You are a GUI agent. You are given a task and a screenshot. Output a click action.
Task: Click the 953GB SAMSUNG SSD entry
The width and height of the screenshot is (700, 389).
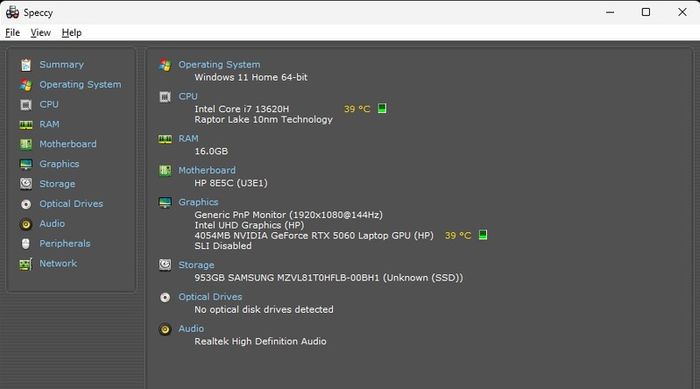329,278
